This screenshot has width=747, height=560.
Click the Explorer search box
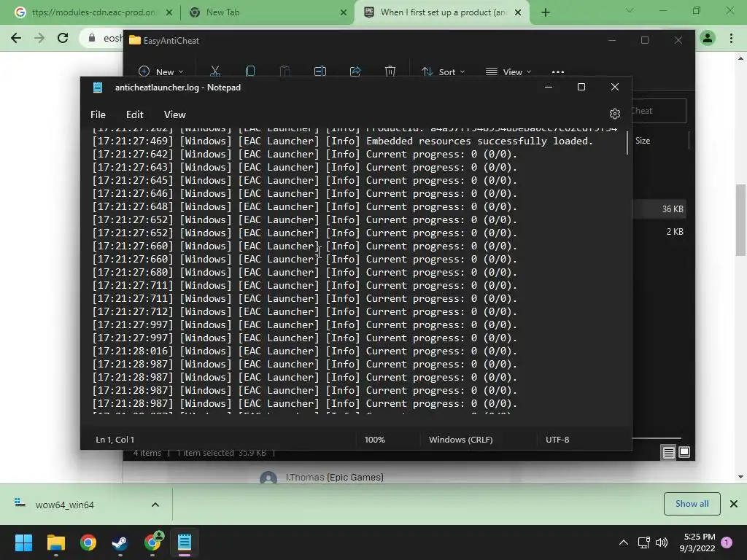659,111
